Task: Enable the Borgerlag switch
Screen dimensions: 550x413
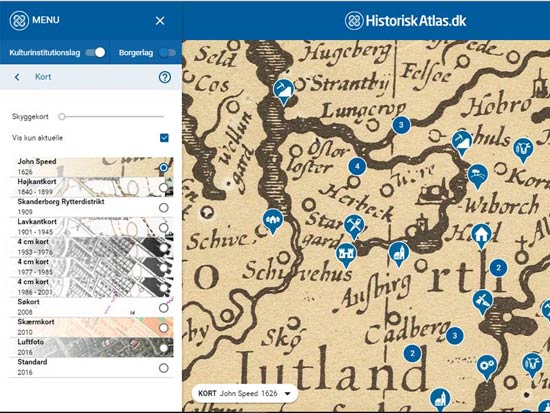Action: point(167,53)
